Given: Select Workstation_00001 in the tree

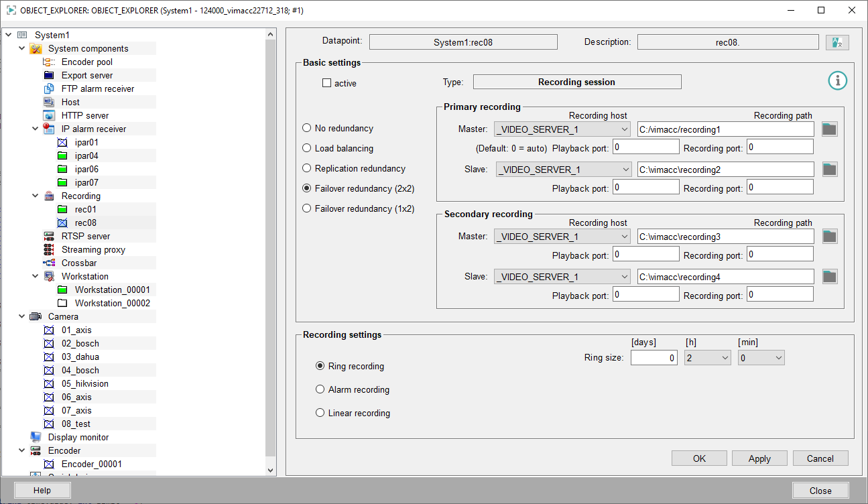Looking at the screenshot, I should 113,290.
